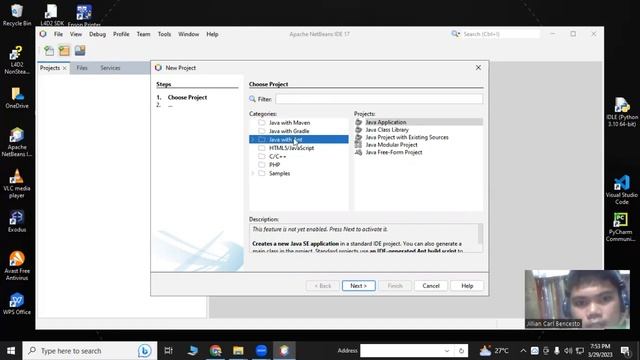This screenshot has height=360, width=640.
Task: Click the NetBeans logo in the title bar
Action: click(x=43, y=34)
